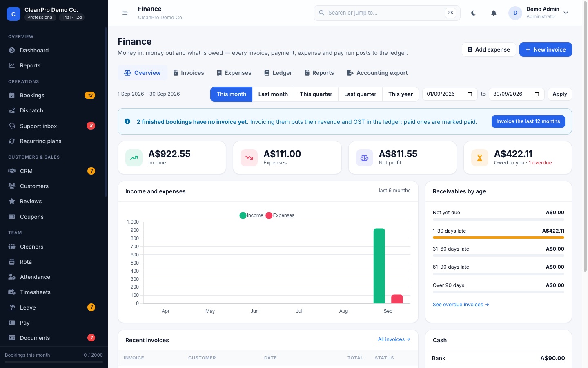This screenshot has height=368, width=588.
Task: Open the Dispatch page
Action: tap(52, 110)
